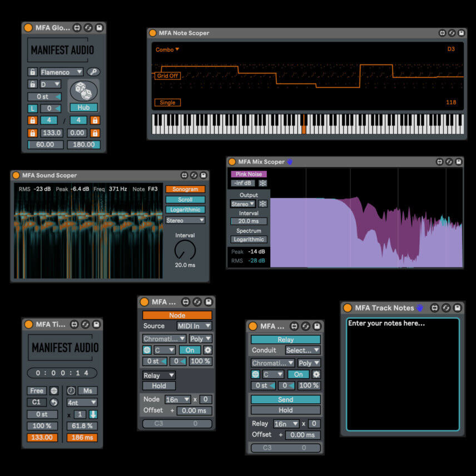476x476 pixels.
Task: Open the Stereo output dropdown in Mix Scoper
Action: click(x=243, y=204)
